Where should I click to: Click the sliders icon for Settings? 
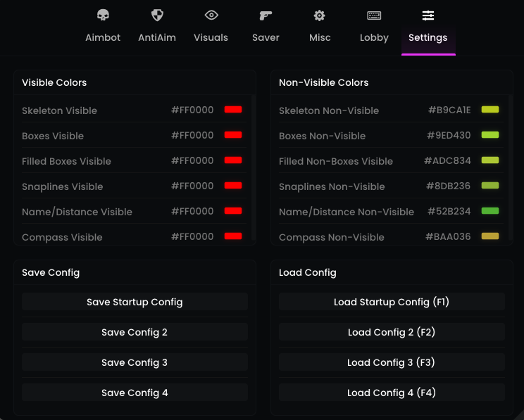tap(428, 15)
